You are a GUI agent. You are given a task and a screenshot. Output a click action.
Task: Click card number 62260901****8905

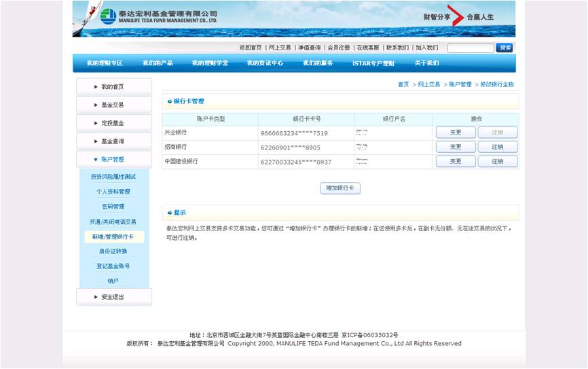click(x=290, y=147)
